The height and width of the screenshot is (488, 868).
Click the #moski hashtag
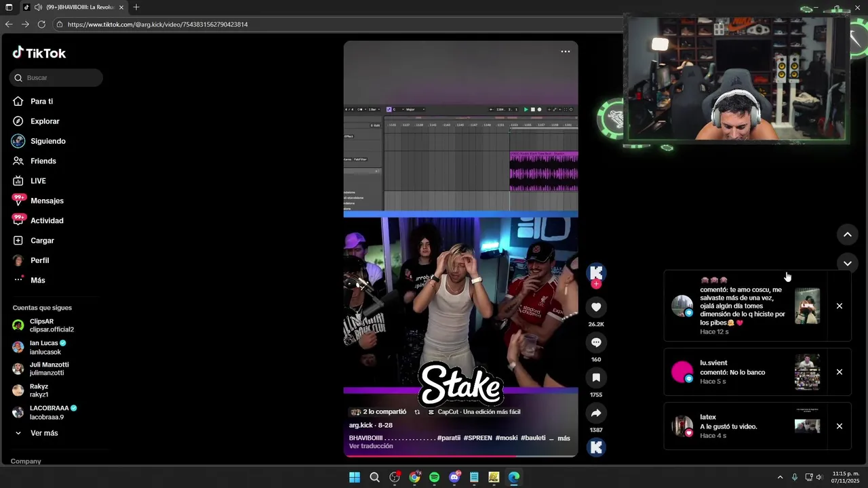pyautogui.click(x=507, y=438)
